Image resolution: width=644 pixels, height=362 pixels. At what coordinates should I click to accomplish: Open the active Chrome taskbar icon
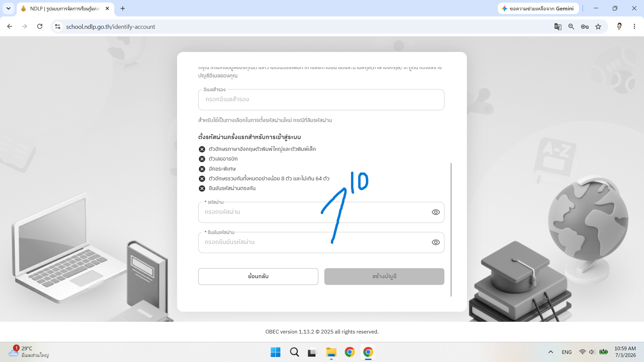368,352
